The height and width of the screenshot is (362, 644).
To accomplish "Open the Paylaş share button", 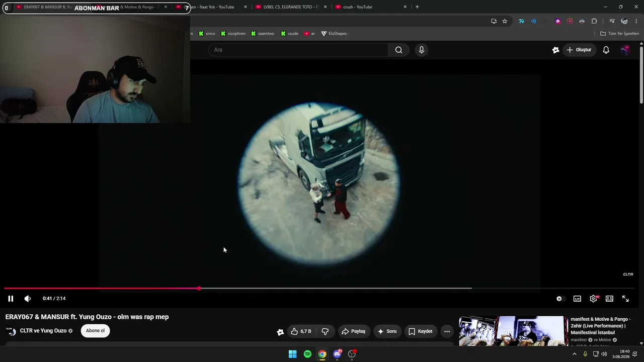I will (353, 331).
